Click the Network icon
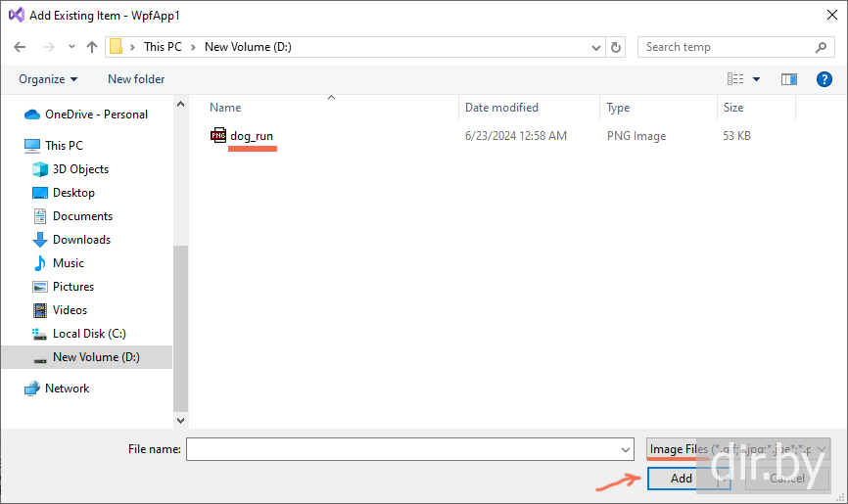This screenshot has height=504, width=848. coord(32,389)
